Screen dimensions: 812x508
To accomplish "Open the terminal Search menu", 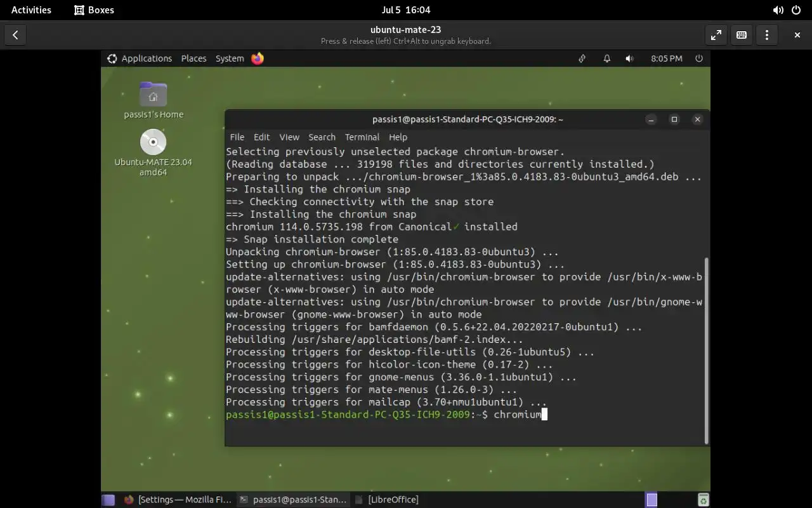I will (322, 137).
